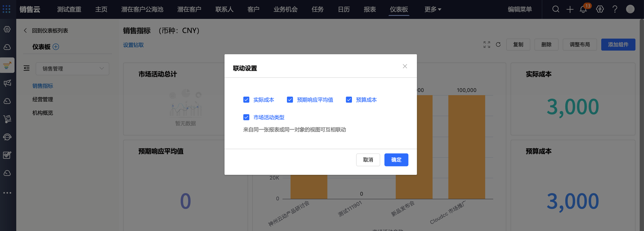644x231 pixels.
Task: Click the plus quick-create icon in header
Action: (570, 9)
